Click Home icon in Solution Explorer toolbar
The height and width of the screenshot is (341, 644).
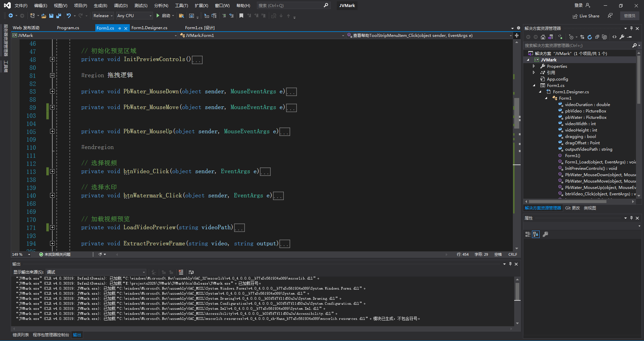click(543, 37)
